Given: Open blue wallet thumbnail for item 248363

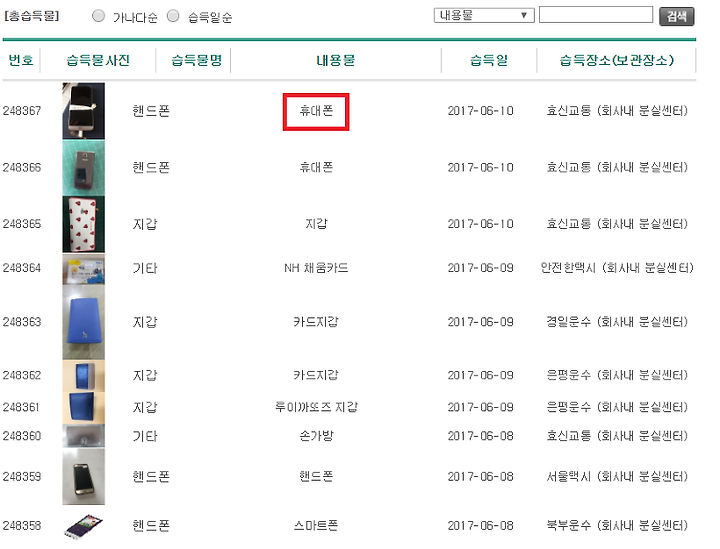Looking at the screenshot, I should pyautogui.click(x=84, y=322).
